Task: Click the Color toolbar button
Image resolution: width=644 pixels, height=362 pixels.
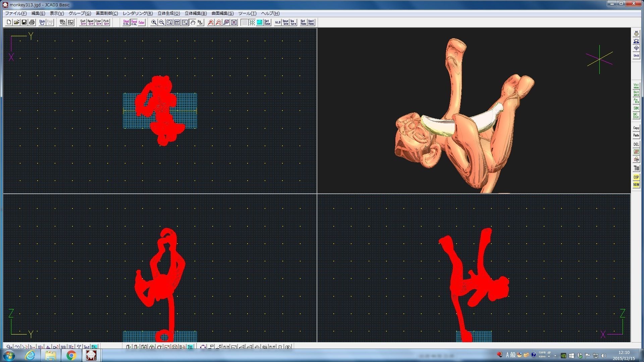Action: tap(142, 22)
